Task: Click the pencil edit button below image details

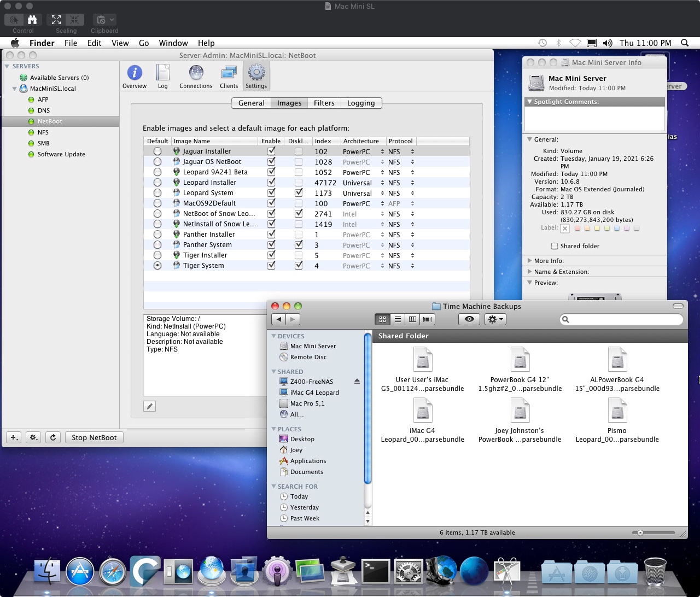Action: pyautogui.click(x=149, y=406)
